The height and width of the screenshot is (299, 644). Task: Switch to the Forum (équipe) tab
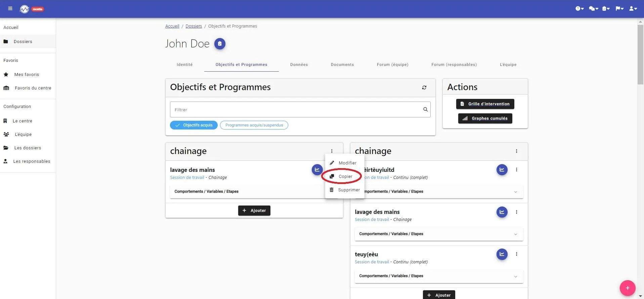point(393,65)
